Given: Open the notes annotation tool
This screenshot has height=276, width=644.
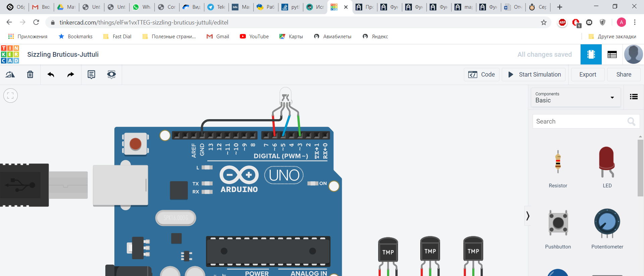Looking at the screenshot, I should [x=91, y=75].
